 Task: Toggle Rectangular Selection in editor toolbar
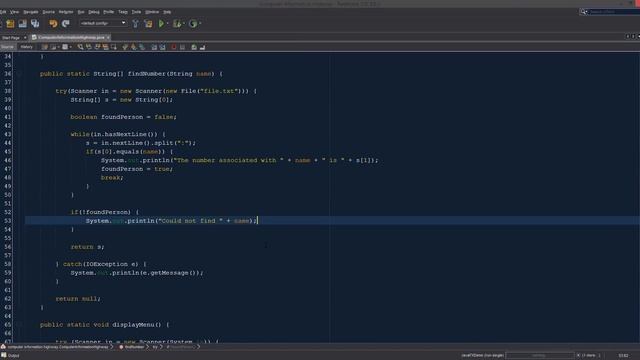pos(114,47)
